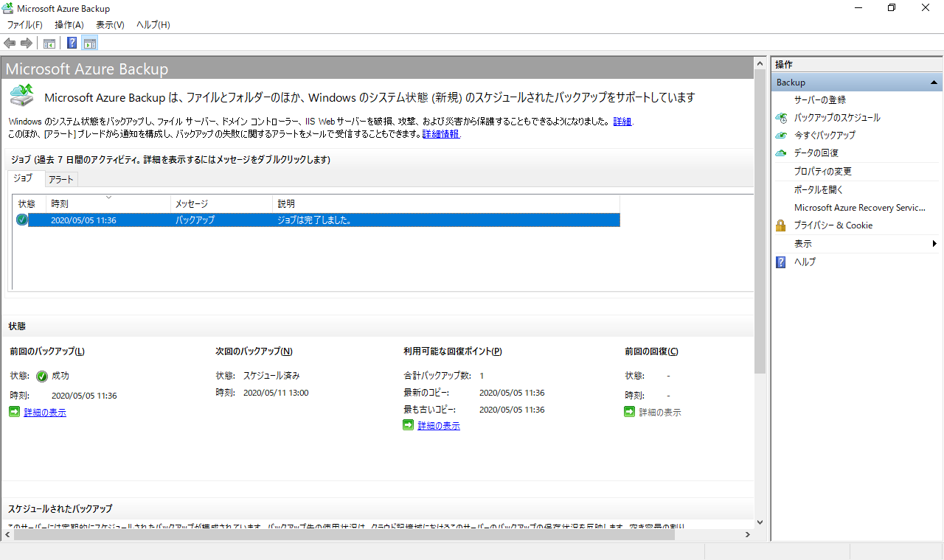This screenshot has width=944, height=560.
Task: Click the バックアップのスケジュール clock icon
Action: (x=782, y=118)
